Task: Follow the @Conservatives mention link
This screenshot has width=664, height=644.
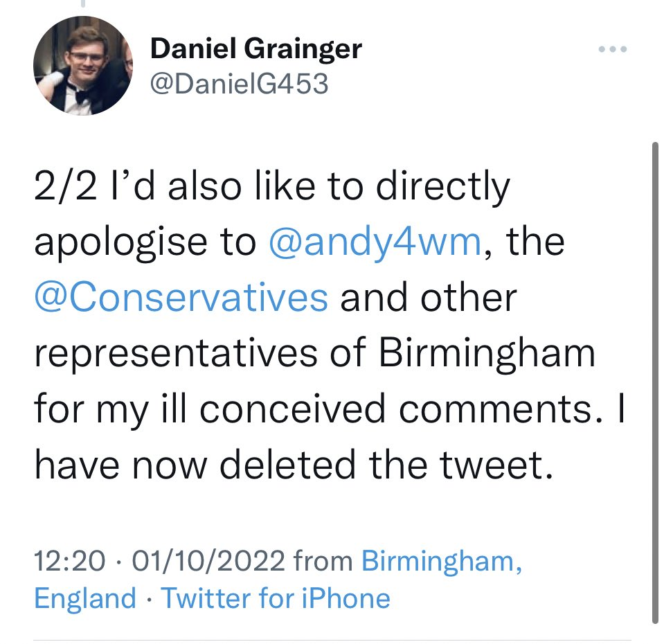Action: tap(181, 298)
